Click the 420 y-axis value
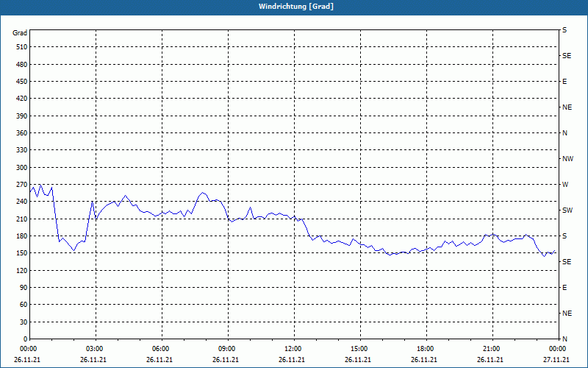 coord(22,99)
